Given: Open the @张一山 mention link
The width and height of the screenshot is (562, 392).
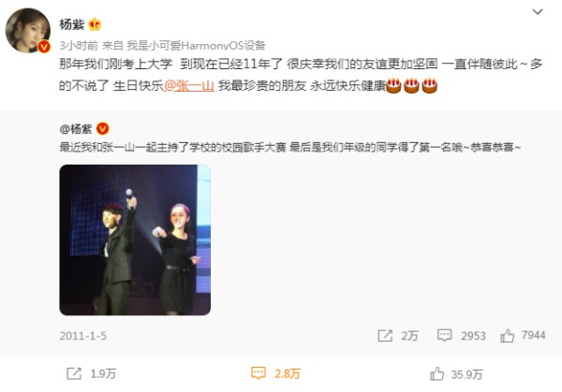Looking at the screenshot, I should [x=189, y=85].
